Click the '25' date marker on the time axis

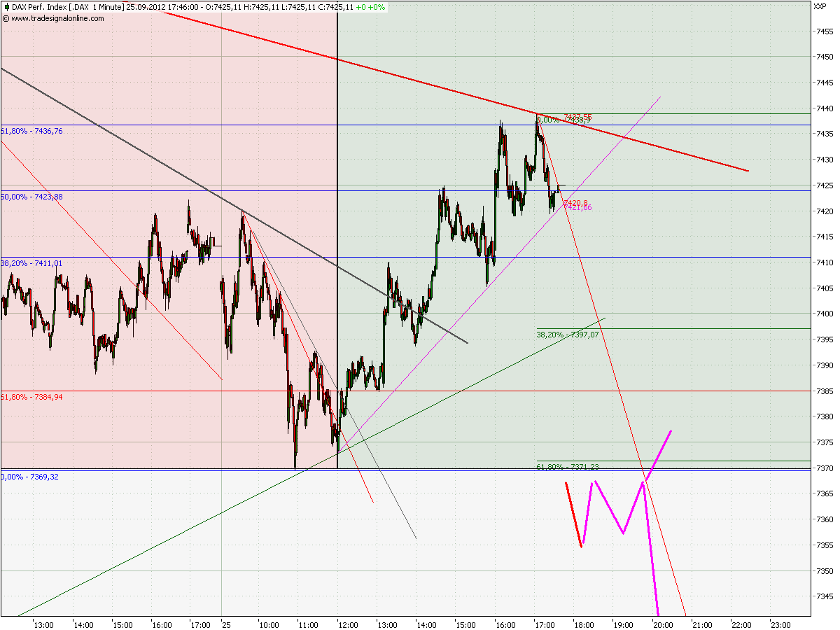pos(226,623)
